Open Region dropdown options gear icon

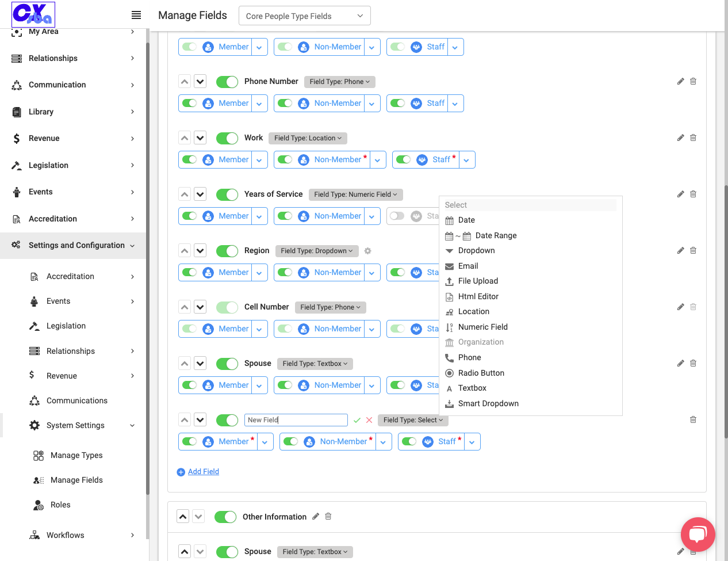click(368, 251)
